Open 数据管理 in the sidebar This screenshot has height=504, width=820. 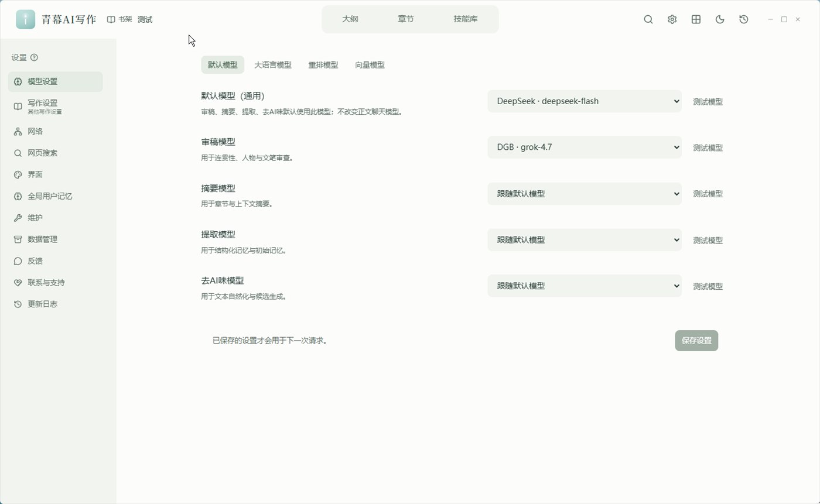56,240
